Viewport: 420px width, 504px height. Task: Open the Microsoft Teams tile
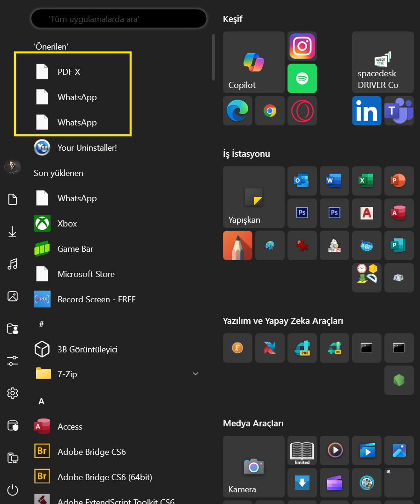pyautogui.click(x=399, y=111)
